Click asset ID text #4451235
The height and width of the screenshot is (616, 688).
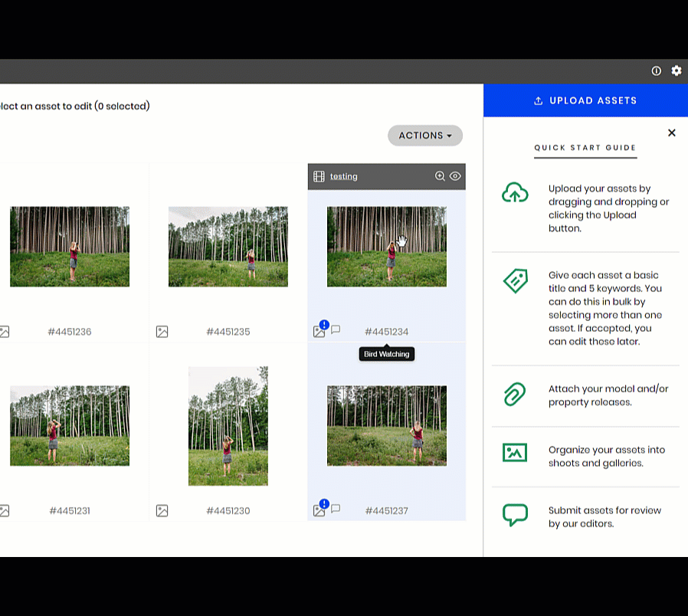point(228,332)
